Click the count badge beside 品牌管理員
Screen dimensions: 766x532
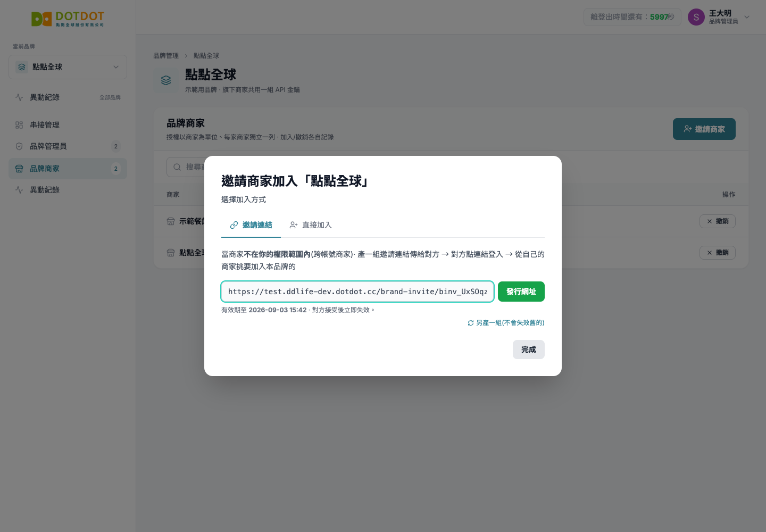click(116, 146)
